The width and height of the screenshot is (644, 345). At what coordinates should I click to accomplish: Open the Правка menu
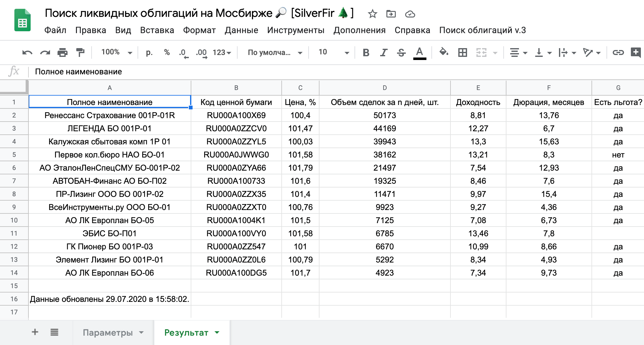(x=91, y=30)
